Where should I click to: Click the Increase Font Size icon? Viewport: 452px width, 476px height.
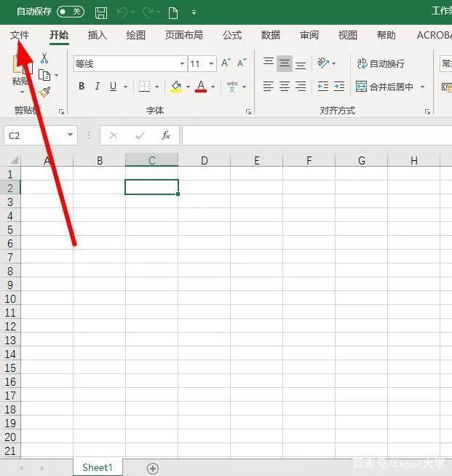[226, 63]
